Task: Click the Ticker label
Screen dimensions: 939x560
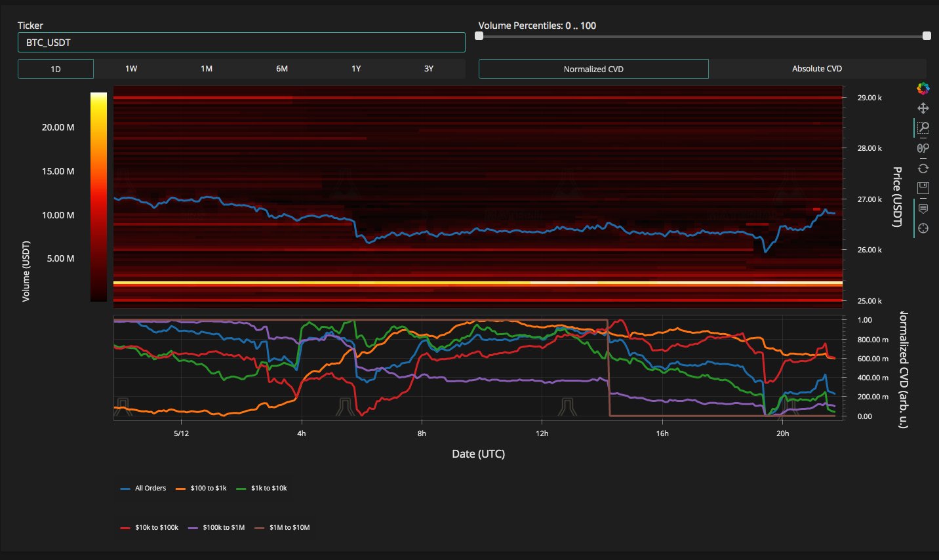Action: pyautogui.click(x=30, y=26)
